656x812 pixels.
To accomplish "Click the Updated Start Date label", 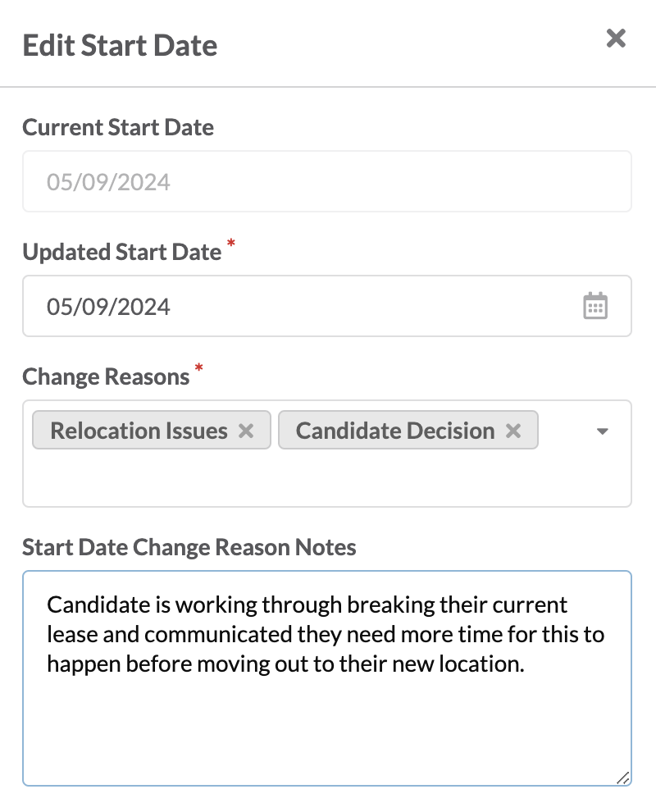I will pos(121,252).
